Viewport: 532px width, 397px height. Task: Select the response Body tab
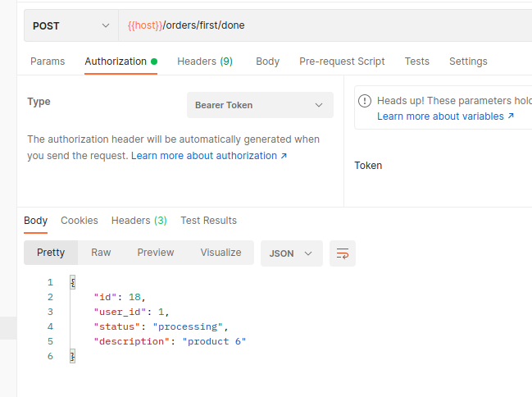point(35,221)
